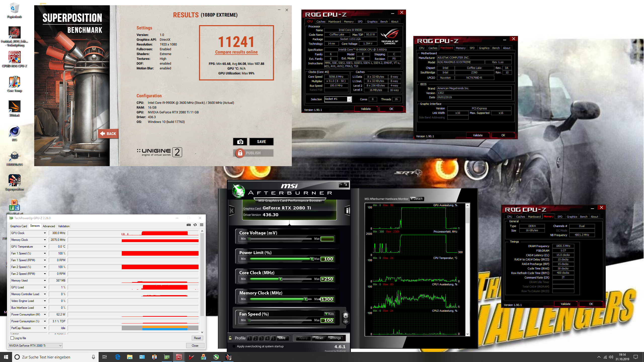The image size is (644, 362).
Task: Open Microsoft Edge from taskbar
Action: (x=117, y=357)
